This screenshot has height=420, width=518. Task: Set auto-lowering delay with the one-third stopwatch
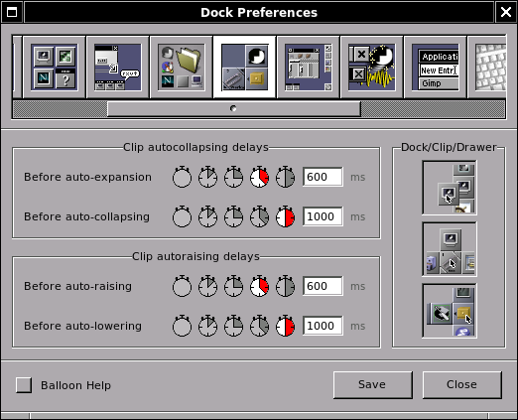pos(259,326)
